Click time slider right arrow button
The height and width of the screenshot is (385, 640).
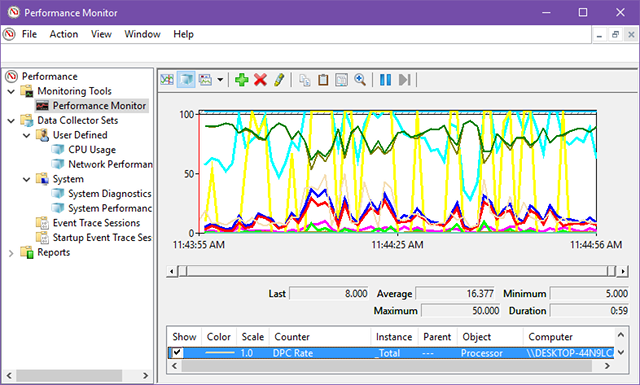(x=623, y=271)
